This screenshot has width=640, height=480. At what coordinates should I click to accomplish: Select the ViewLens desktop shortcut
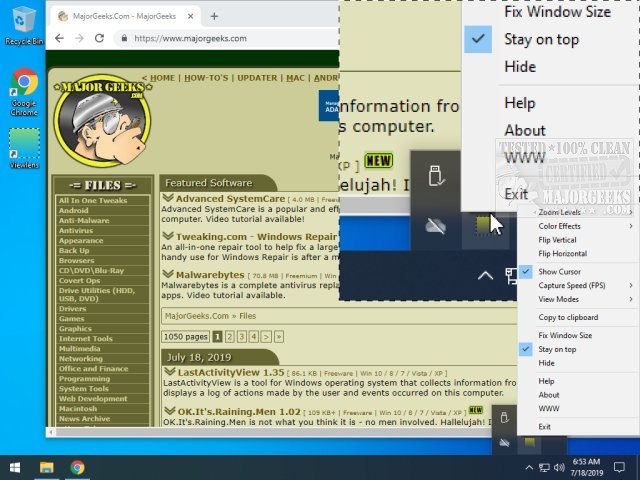pos(24,149)
